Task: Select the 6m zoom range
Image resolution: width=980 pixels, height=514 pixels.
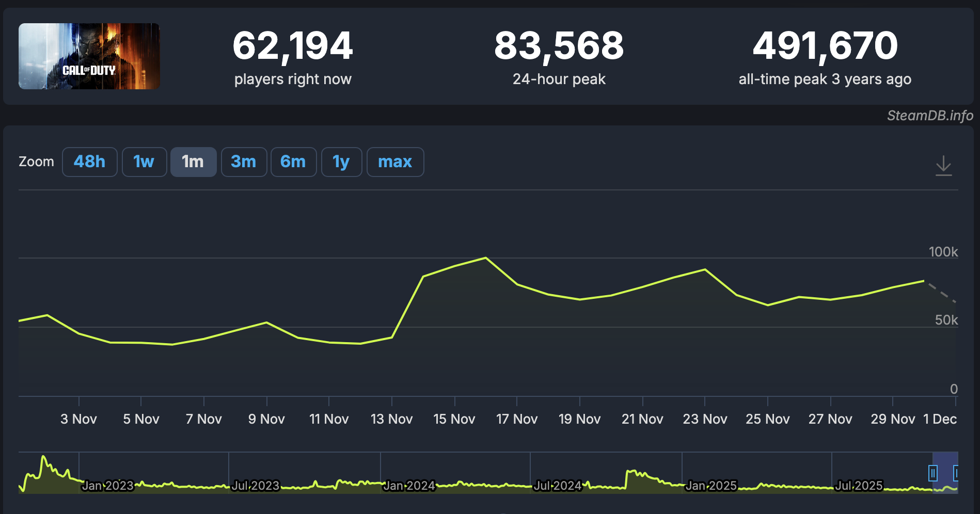Action: click(x=293, y=162)
